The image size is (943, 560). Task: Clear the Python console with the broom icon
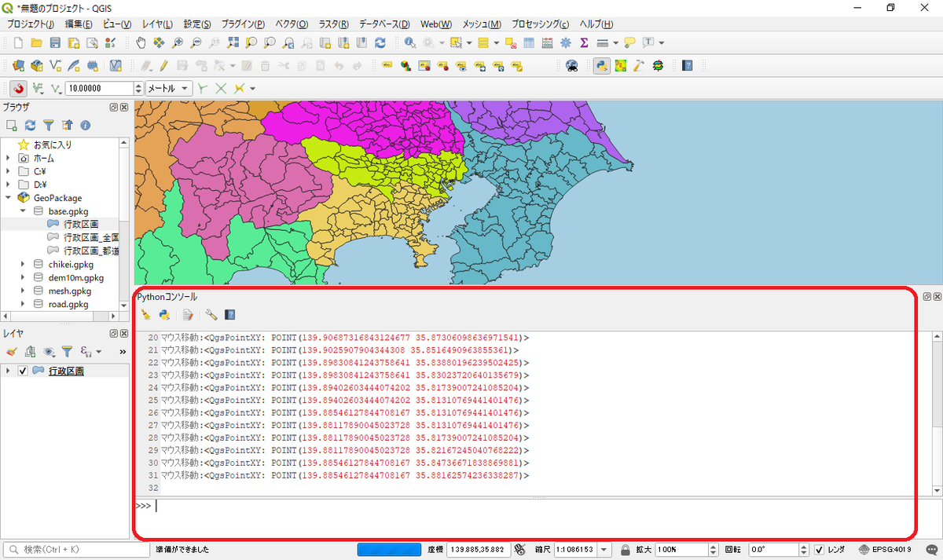[x=146, y=315]
